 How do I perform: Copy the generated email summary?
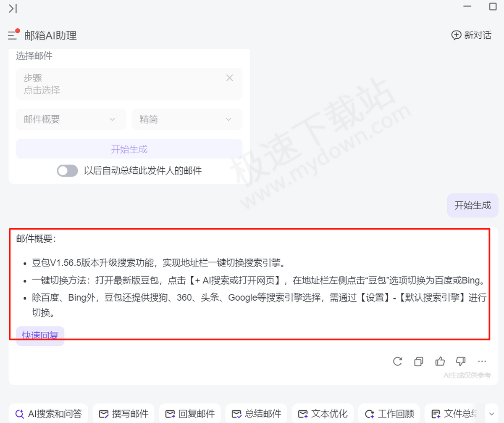click(418, 362)
